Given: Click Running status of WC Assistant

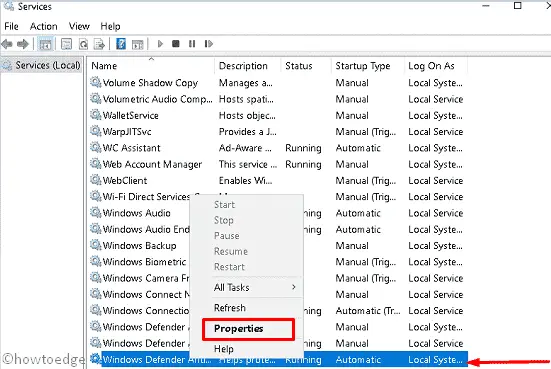Looking at the screenshot, I should pos(303,148).
